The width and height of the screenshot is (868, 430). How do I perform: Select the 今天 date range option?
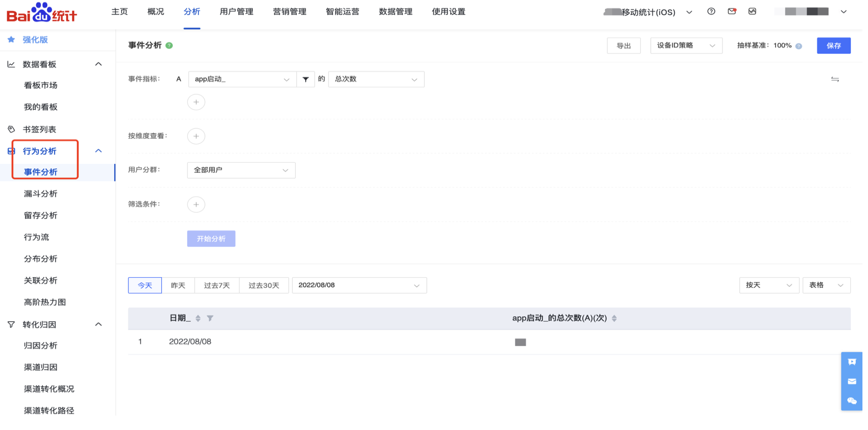pyautogui.click(x=145, y=285)
